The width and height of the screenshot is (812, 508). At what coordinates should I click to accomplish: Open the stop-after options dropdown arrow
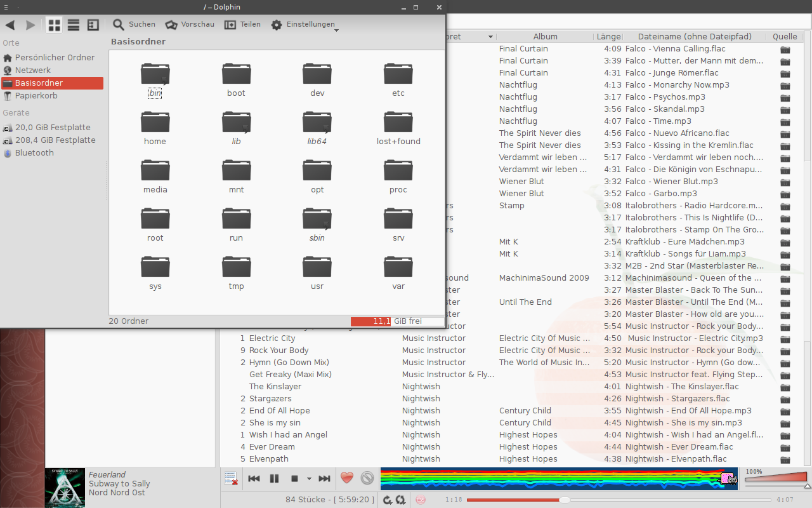309,479
